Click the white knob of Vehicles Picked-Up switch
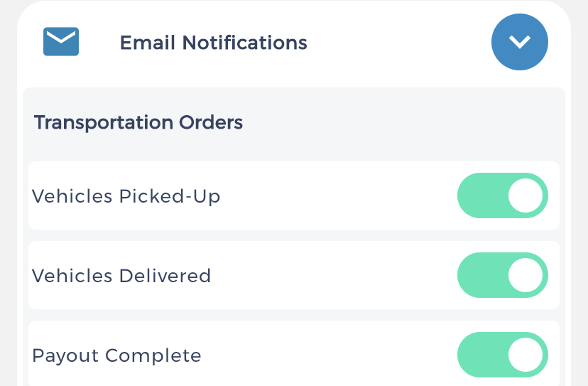Viewport: 588px width, 386px height. point(526,195)
